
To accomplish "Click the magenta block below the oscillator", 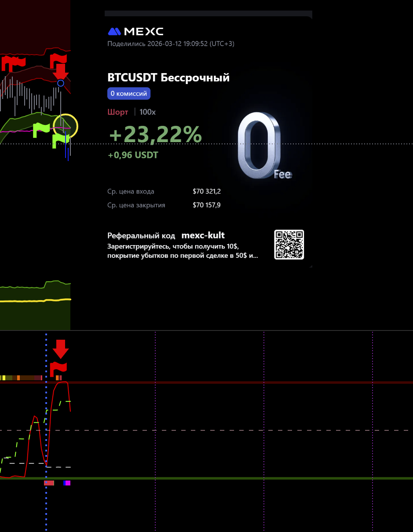I will pos(68,483).
